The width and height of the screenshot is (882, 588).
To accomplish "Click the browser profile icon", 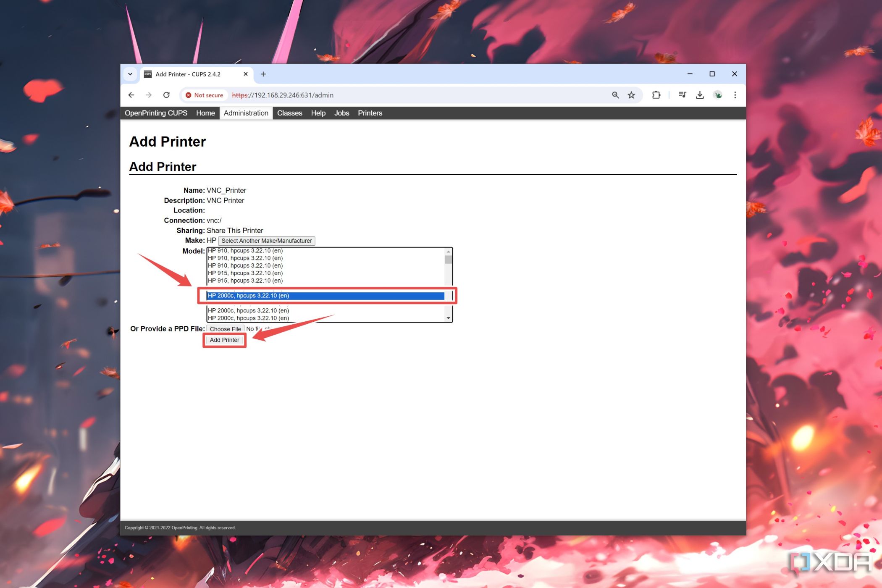I will point(718,94).
